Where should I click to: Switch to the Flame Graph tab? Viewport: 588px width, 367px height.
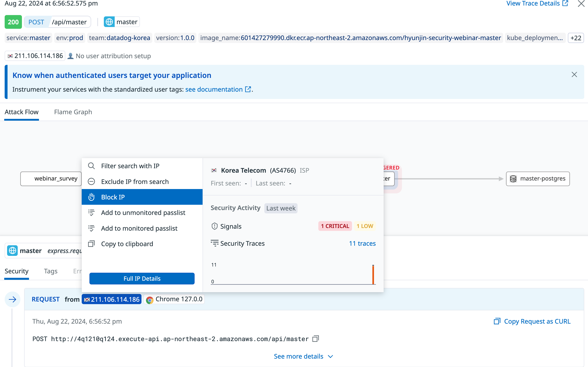(73, 112)
